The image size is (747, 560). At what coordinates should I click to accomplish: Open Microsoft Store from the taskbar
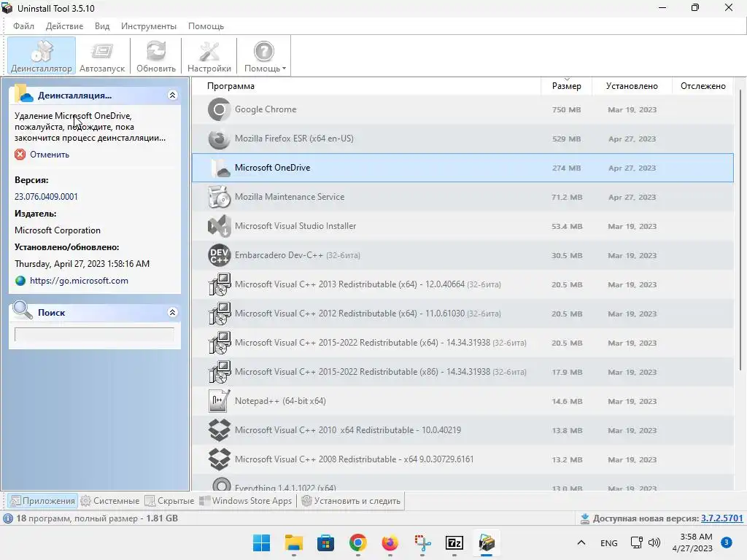tap(326, 542)
